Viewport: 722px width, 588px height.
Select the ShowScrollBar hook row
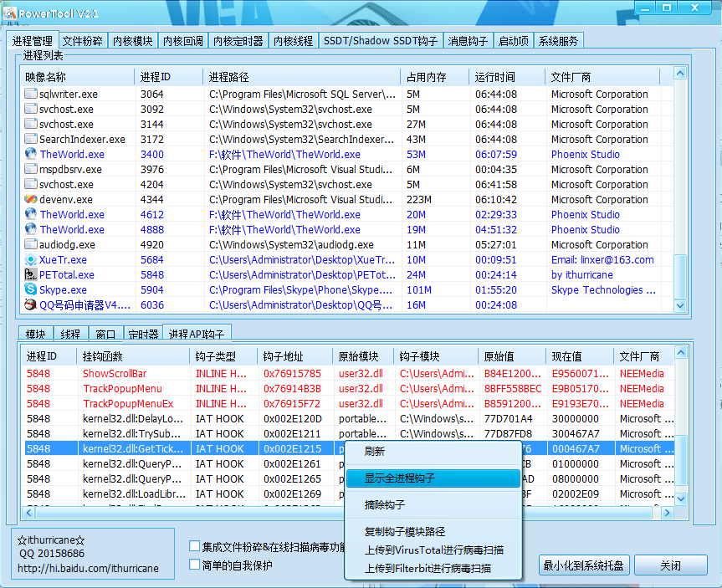pos(349,373)
